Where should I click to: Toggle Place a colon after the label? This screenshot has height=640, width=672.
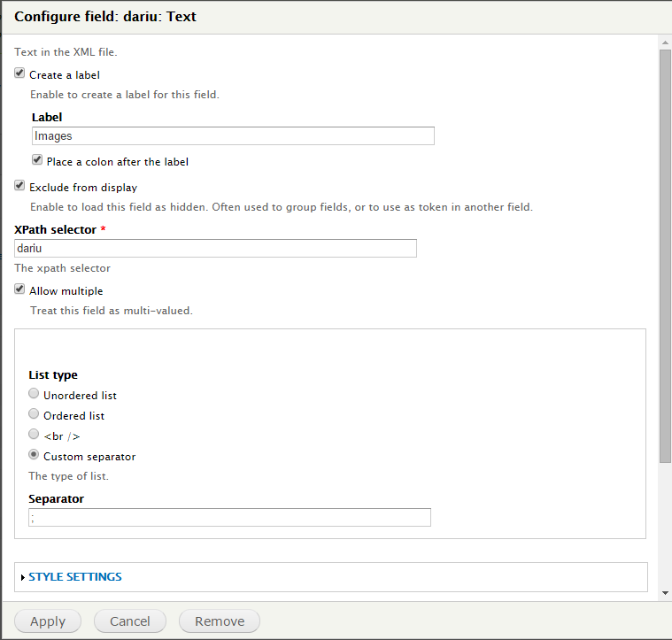coord(37,160)
